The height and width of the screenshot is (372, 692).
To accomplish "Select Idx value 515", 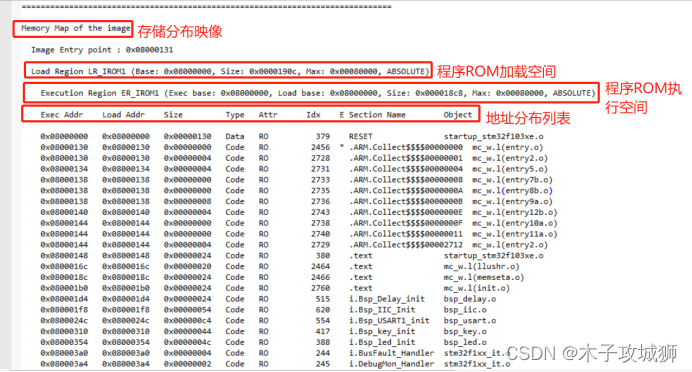I will tap(323, 299).
